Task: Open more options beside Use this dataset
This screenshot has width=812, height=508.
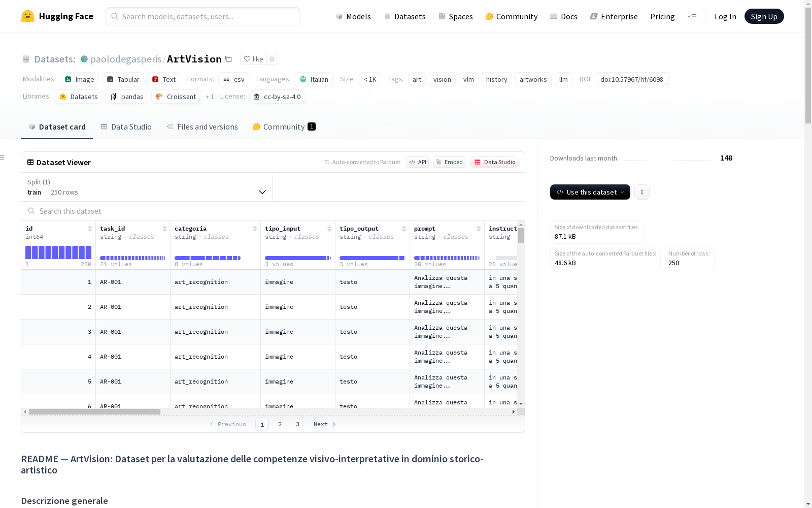Action: point(642,192)
